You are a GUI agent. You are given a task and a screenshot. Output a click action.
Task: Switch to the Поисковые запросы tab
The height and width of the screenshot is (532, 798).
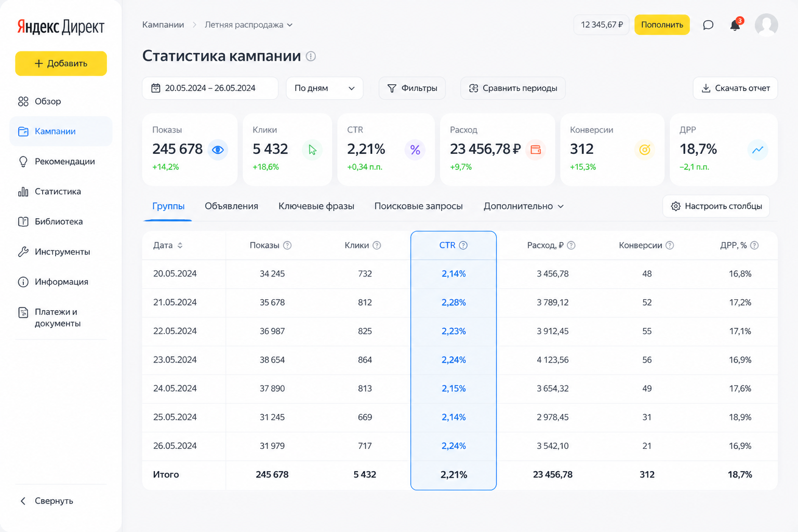418,206
